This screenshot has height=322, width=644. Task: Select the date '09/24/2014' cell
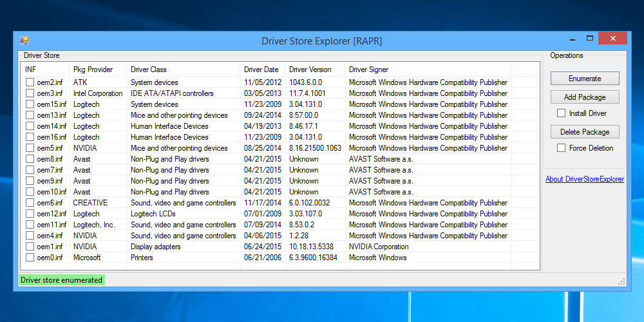[x=263, y=115]
